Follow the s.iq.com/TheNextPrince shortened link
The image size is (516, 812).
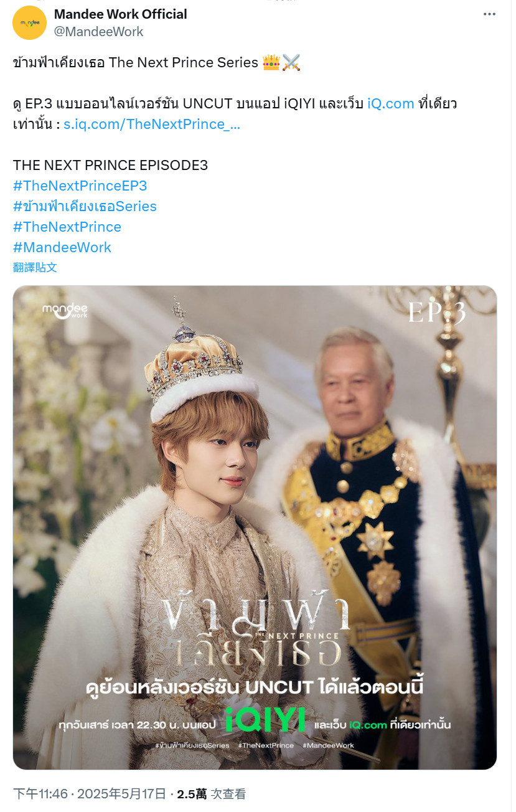point(152,124)
